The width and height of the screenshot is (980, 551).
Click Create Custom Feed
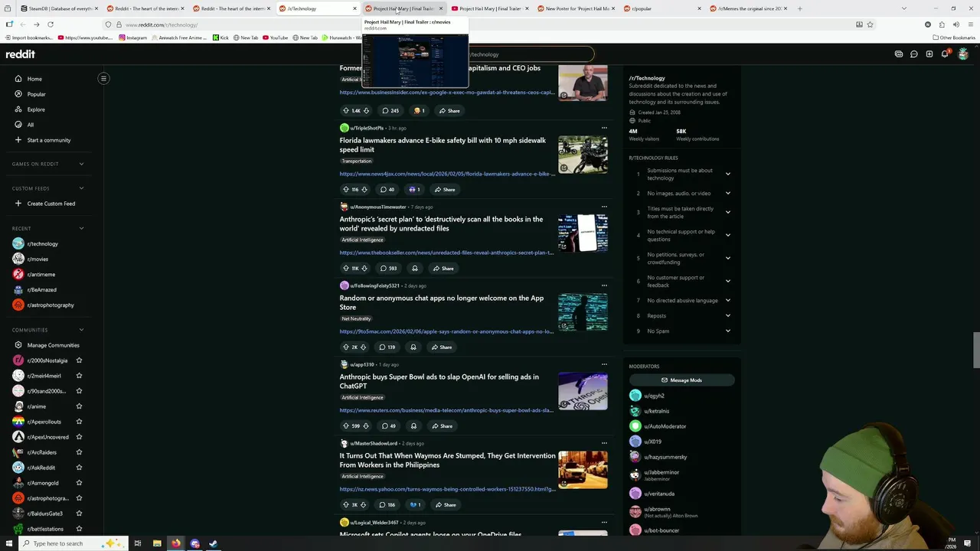click(51, 204)
